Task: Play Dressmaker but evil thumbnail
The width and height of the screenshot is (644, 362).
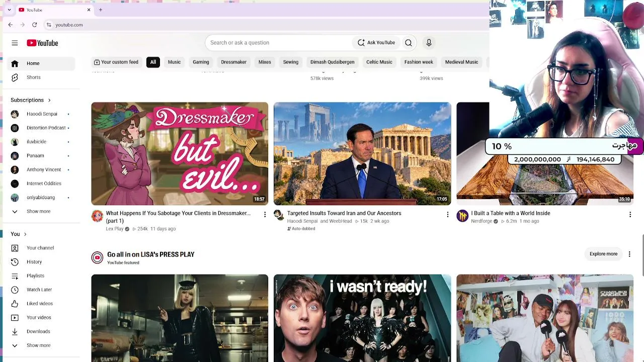Action: [x=180, y=153]
